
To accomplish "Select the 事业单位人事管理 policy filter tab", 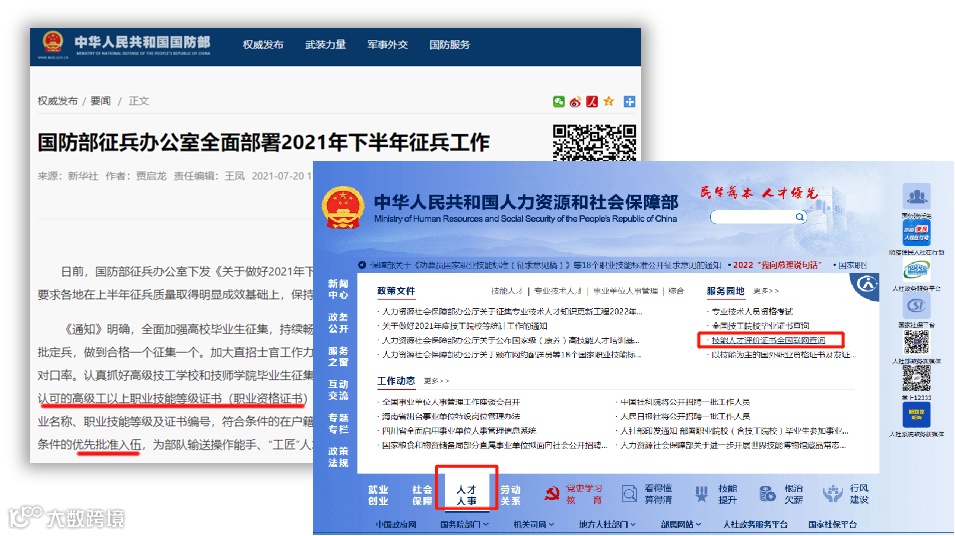I will coord(626,291).
